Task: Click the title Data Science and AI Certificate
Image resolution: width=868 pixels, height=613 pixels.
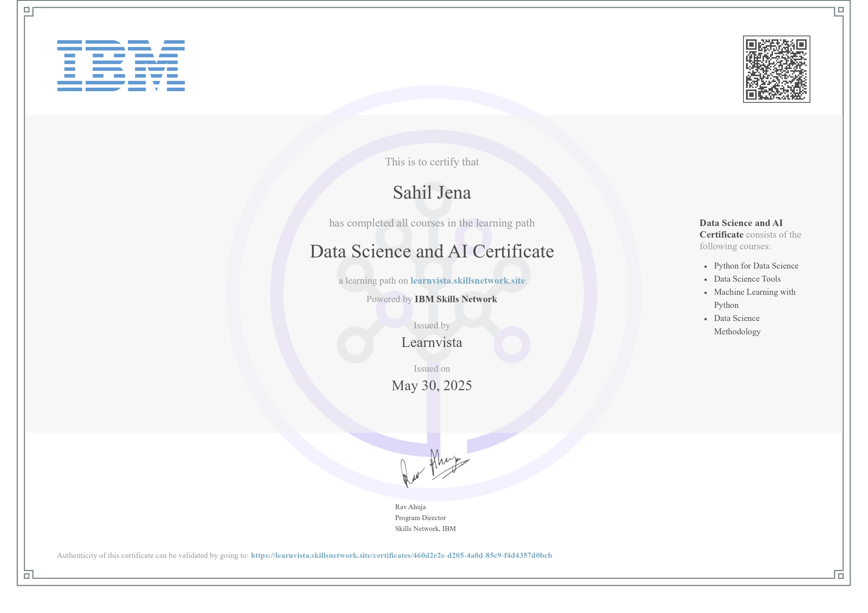Action: 432,251
